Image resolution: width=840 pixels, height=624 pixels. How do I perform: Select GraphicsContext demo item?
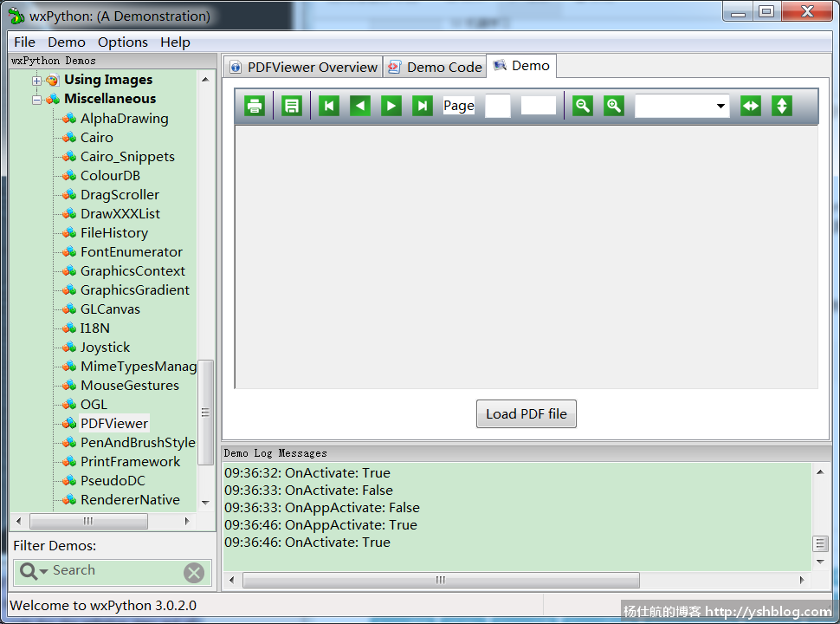click(132, 271)
